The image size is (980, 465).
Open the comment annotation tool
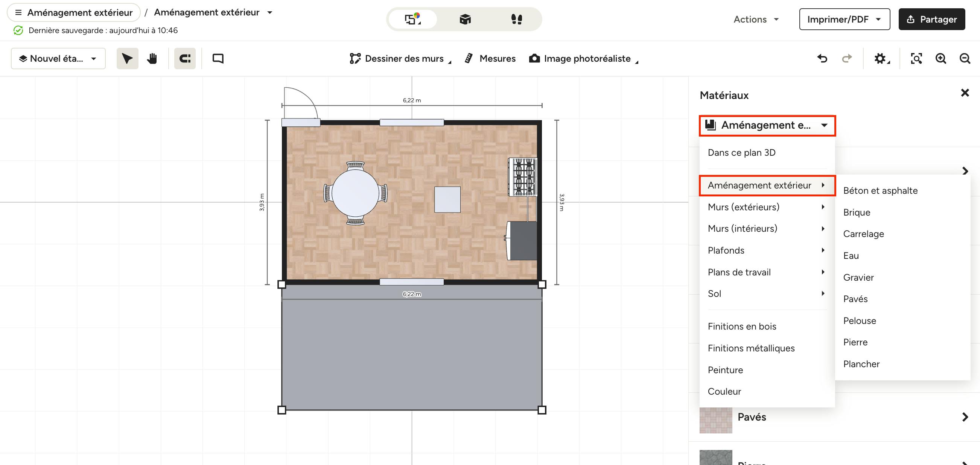tap(218, 59)
